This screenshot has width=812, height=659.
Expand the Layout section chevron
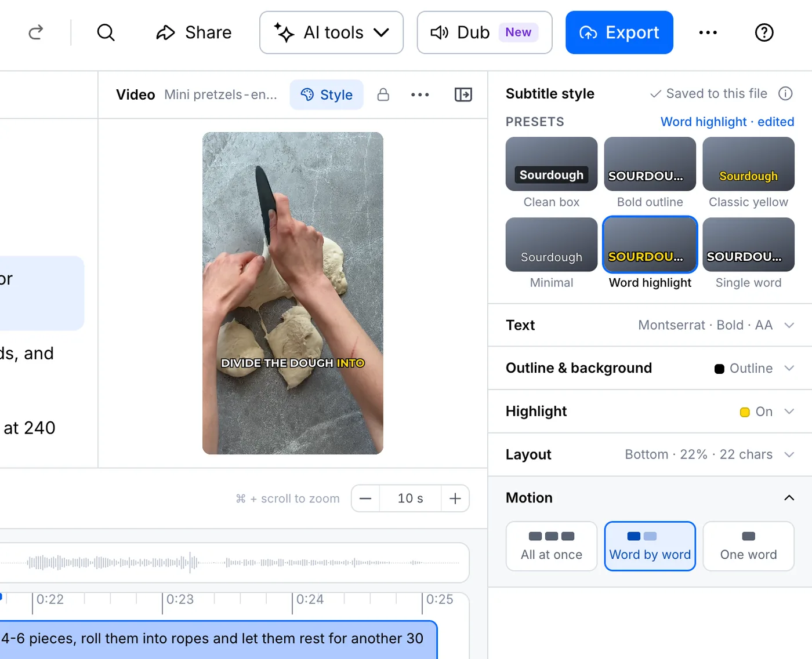(789, 454)
